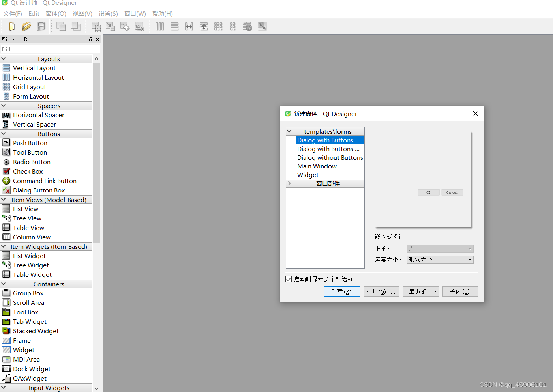Click the 打开(O)... button
This screenshot has width=553, height=392.
[x=381, y=291]
